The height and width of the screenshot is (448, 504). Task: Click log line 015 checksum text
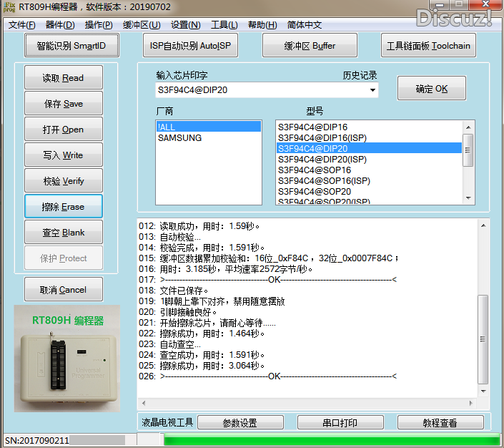coord(269,258)
